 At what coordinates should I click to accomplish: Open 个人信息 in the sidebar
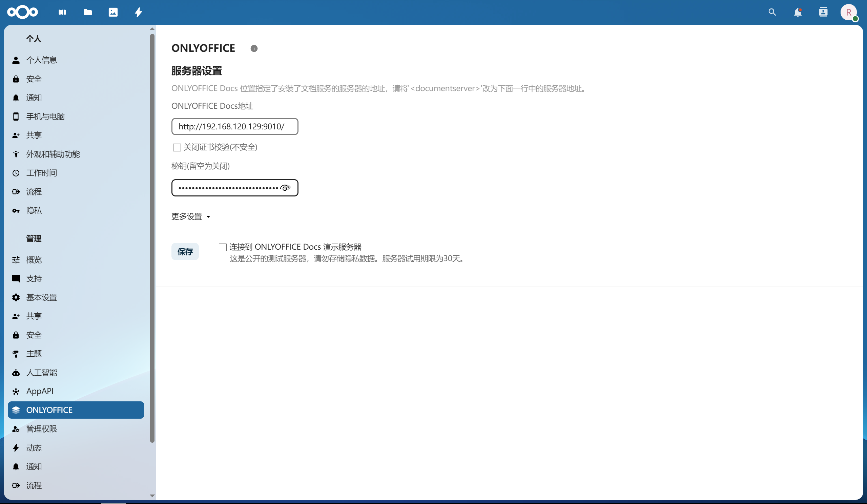[76, 60]
